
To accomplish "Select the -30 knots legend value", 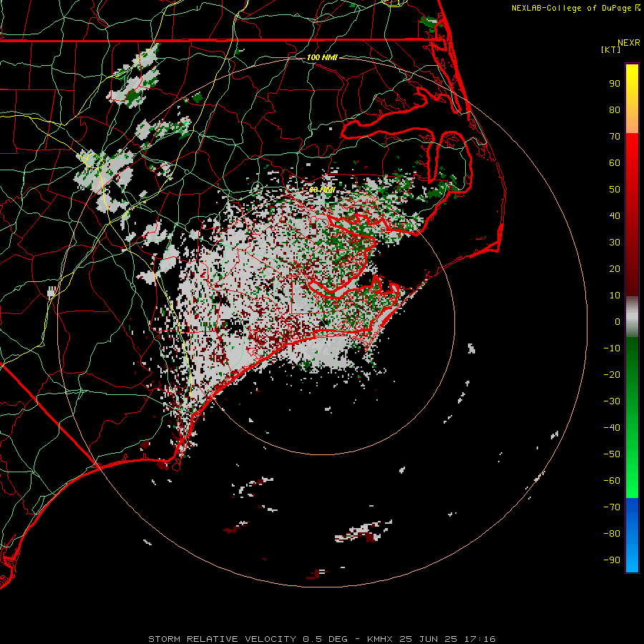I will click(612, 401).
